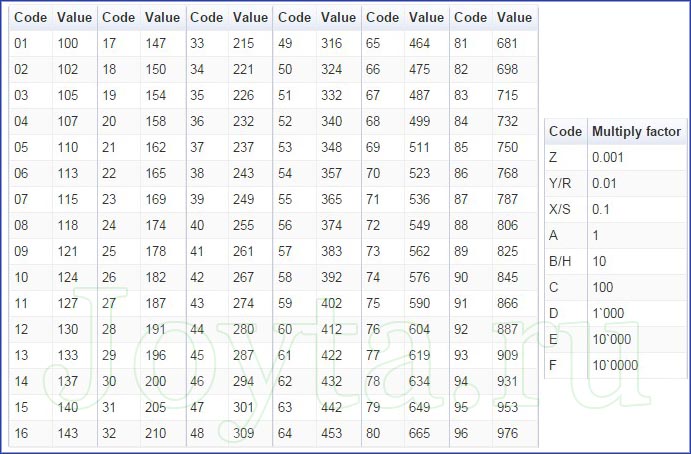Select value 750 for code 85
Viewport: 691px width, 454px height.
[x=508, y=147]
